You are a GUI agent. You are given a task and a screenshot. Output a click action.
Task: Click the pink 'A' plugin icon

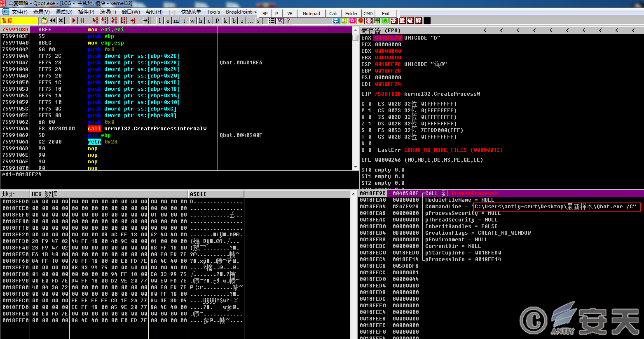(352, 21)
